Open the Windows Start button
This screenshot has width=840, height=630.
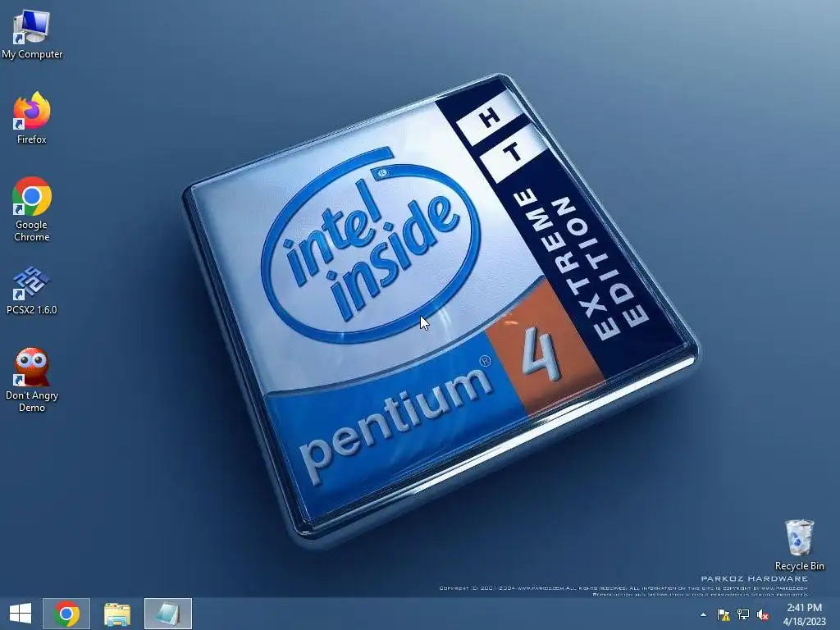(21, 614)
